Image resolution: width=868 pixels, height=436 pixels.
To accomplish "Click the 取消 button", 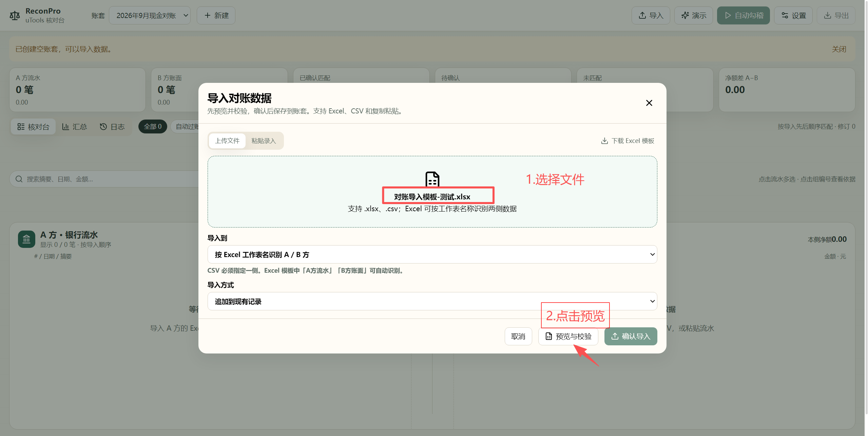I will point(518,336).
